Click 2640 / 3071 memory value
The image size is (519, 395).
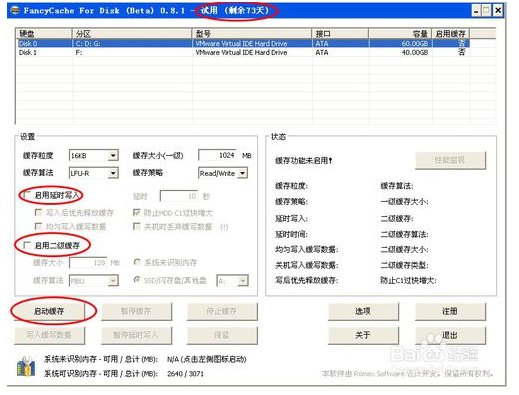tap(185, 374)
